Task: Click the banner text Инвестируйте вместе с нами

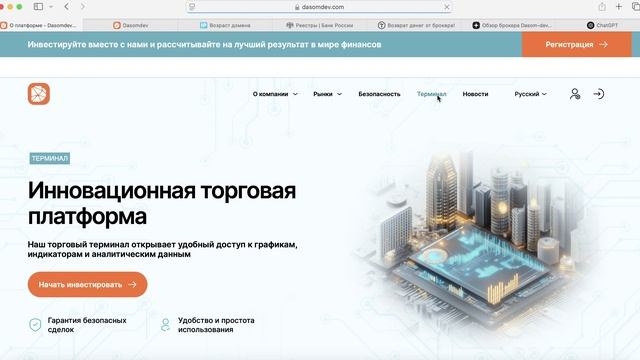Action: (204, 44)
